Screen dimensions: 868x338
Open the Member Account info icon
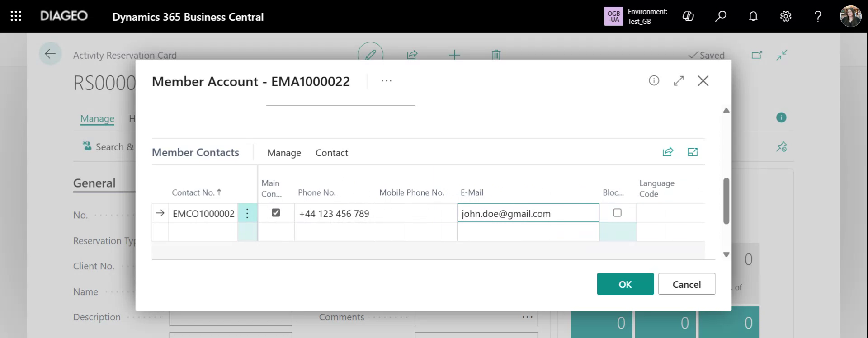pyautogui.click(x=654, y=80)
